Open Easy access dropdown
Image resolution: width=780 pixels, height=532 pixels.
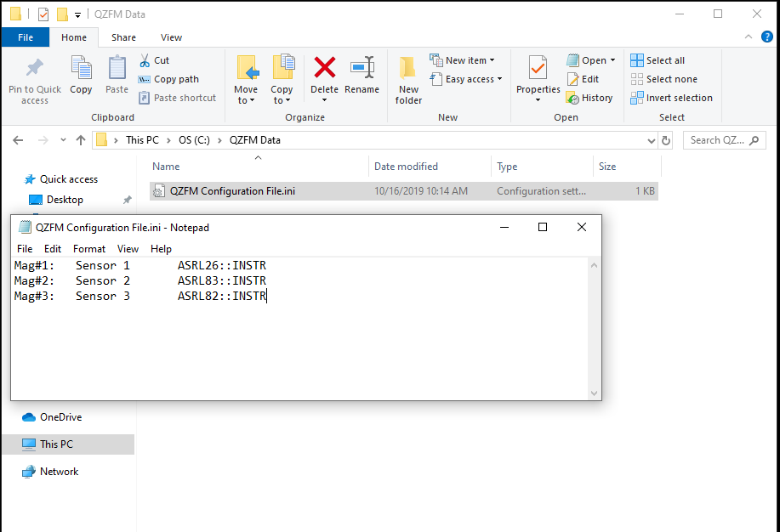466,79
